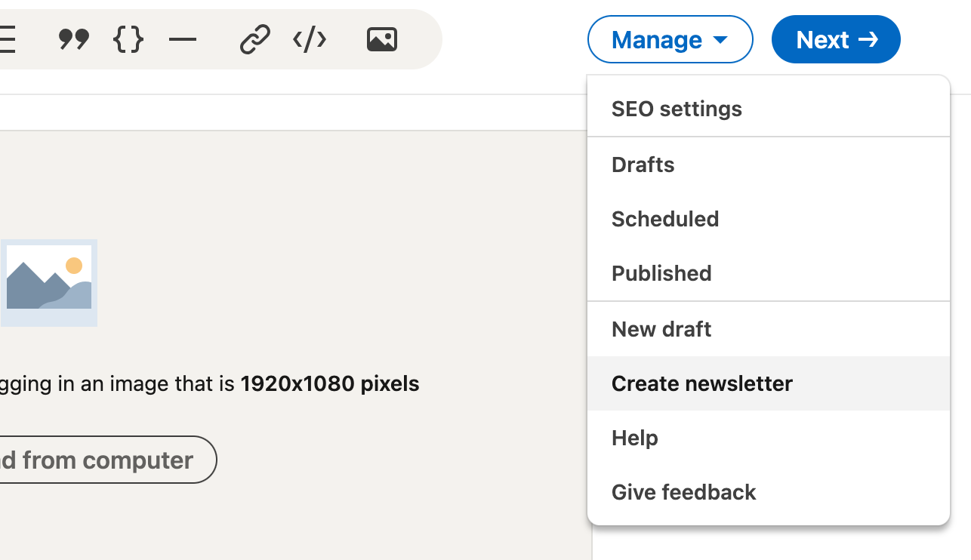Image resolution: width=971 pixels, height=560 pixels.
Task: Insert a block quote from the toolbar
Action: point(74,39)
